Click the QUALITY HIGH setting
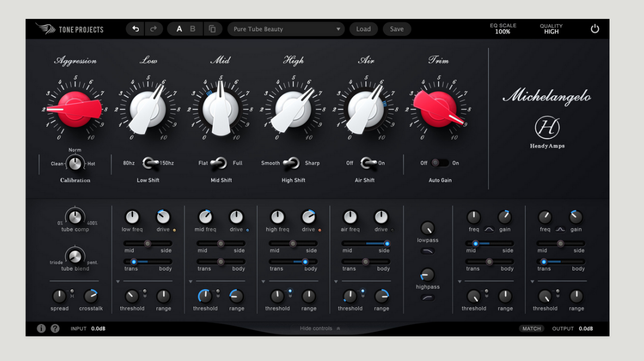 pyautogui.click(x=551, y=29)
